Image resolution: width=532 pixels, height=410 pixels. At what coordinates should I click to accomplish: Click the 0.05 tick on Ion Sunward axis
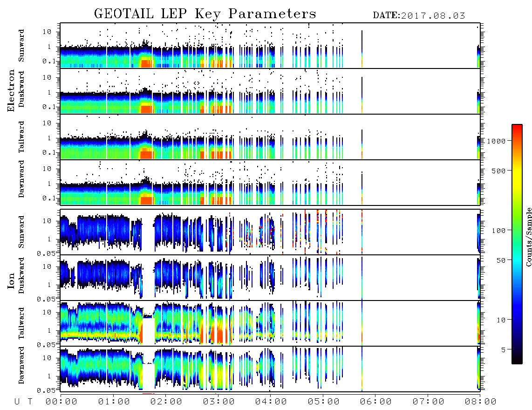(x=46, y=253)
